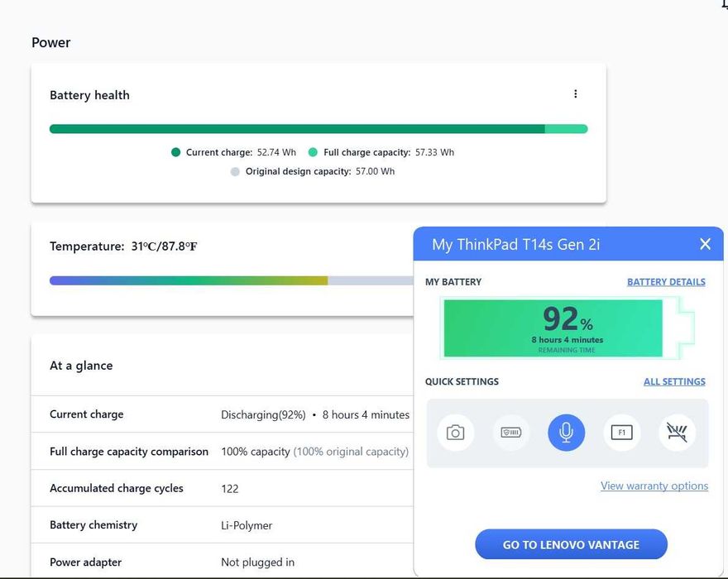728x579 pixels.
Task: Open the Battery health three-dot menu
Action: click(x=575, y=93)
